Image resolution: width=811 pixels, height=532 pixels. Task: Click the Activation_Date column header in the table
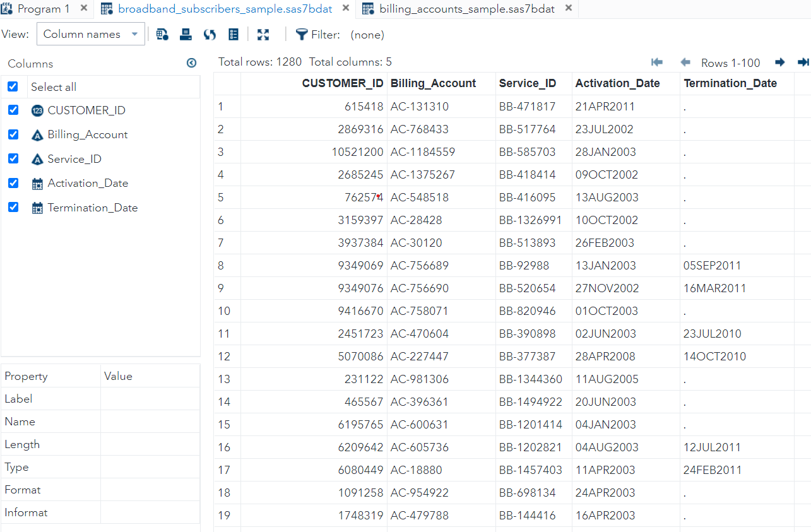coord(626,83)
